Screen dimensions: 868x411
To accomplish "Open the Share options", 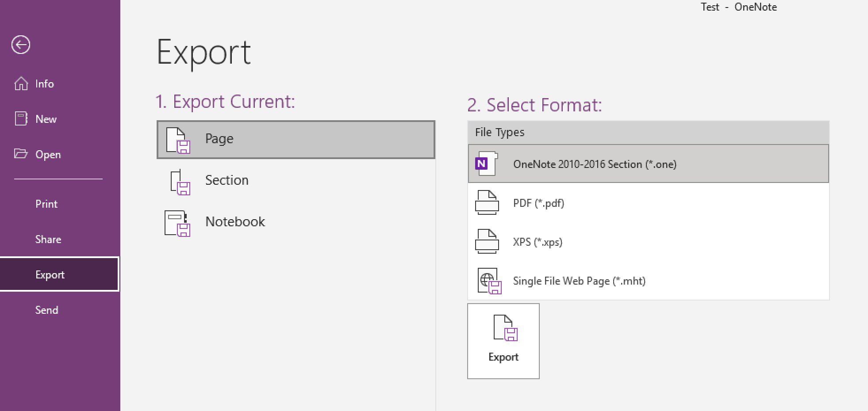I will point(60,239).
